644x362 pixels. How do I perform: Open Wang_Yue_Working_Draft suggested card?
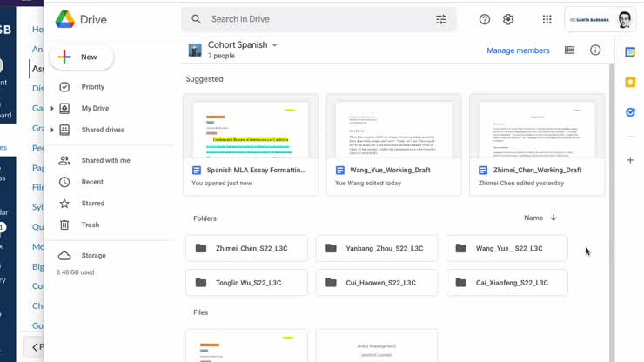pos(394,144)
